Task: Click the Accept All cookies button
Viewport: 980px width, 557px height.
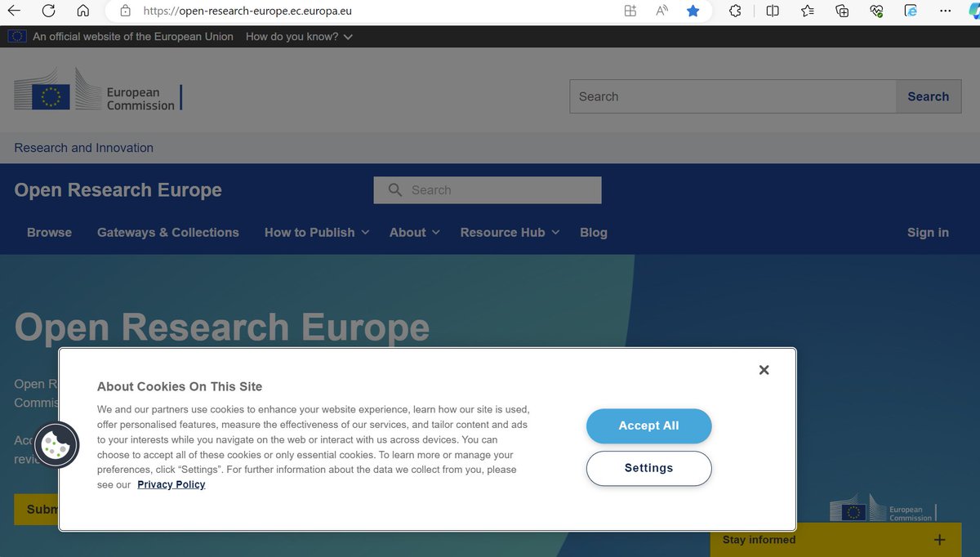Action: [649, 426]
